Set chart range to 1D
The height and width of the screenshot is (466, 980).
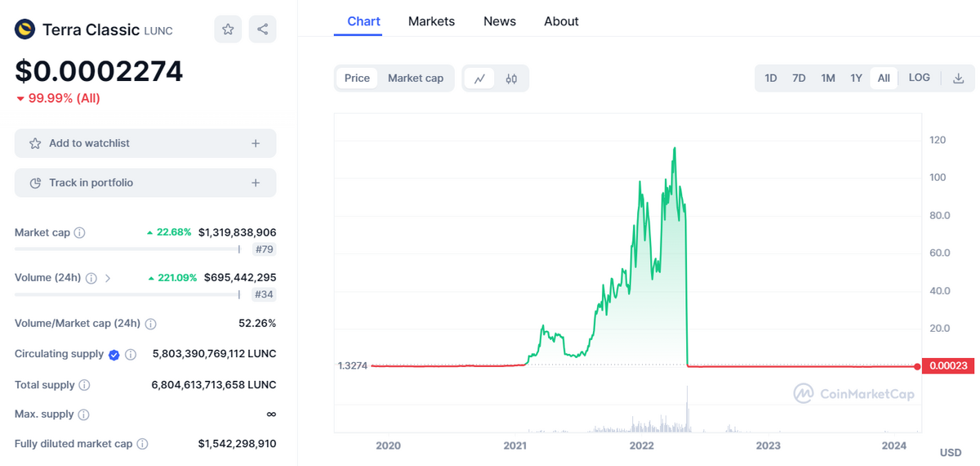click(771, 78)
